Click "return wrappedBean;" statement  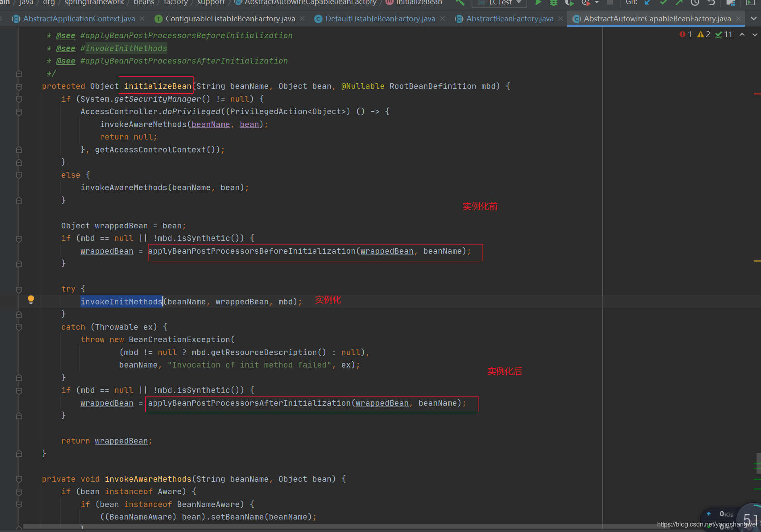(107, 441)
